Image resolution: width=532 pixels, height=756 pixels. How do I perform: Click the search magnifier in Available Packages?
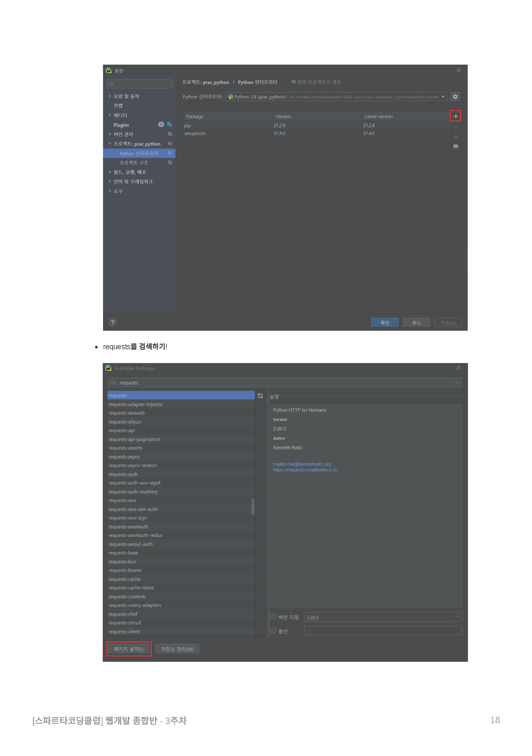pos(113,382)
